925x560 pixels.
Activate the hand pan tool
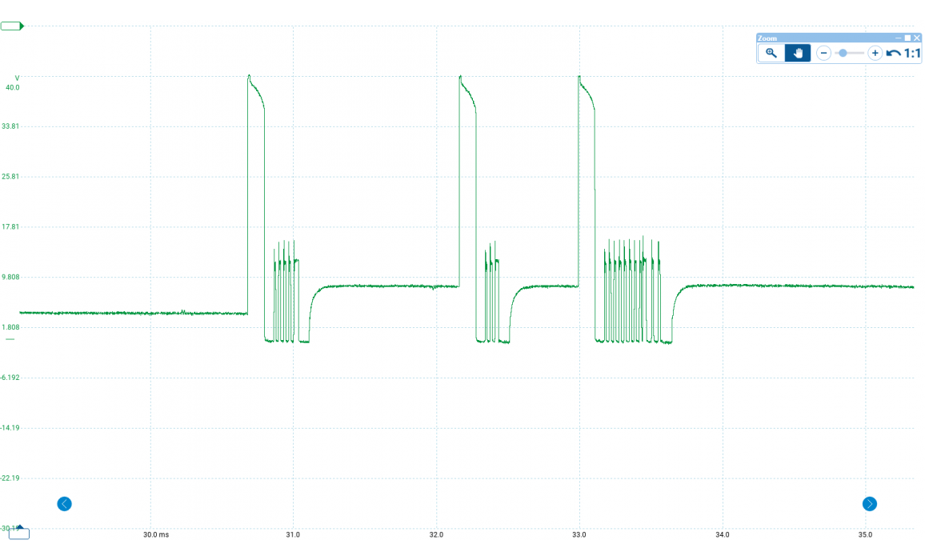click(x=798, y=53)
